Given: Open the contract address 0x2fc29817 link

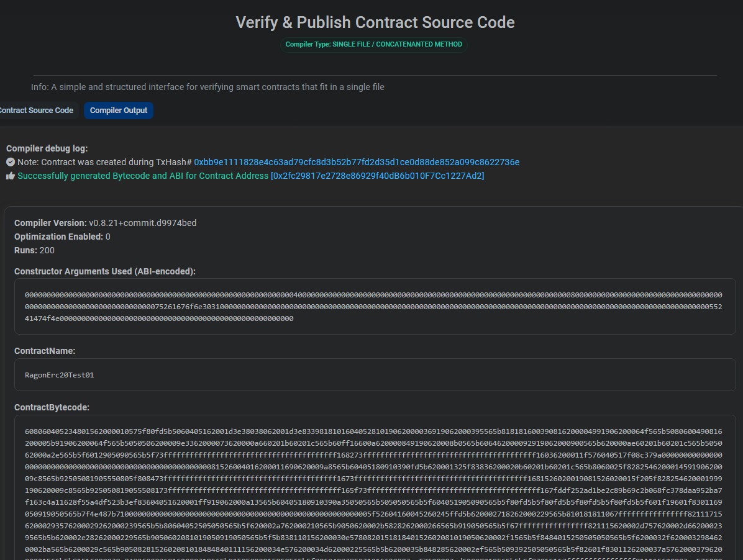Looking at the screenshot, I should pyautogui.click(x=377, y=176).
